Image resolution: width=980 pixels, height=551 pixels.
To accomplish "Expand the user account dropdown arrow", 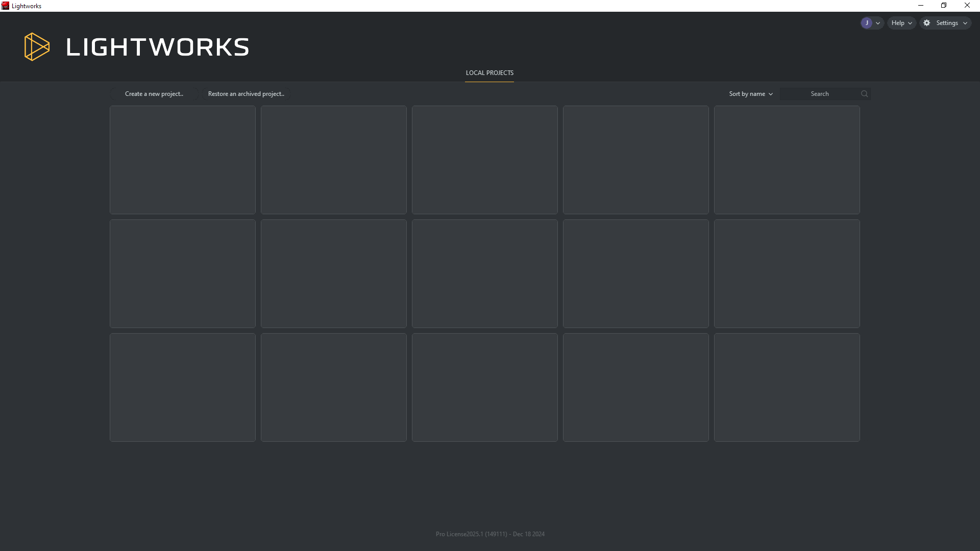I will point(878,23).
